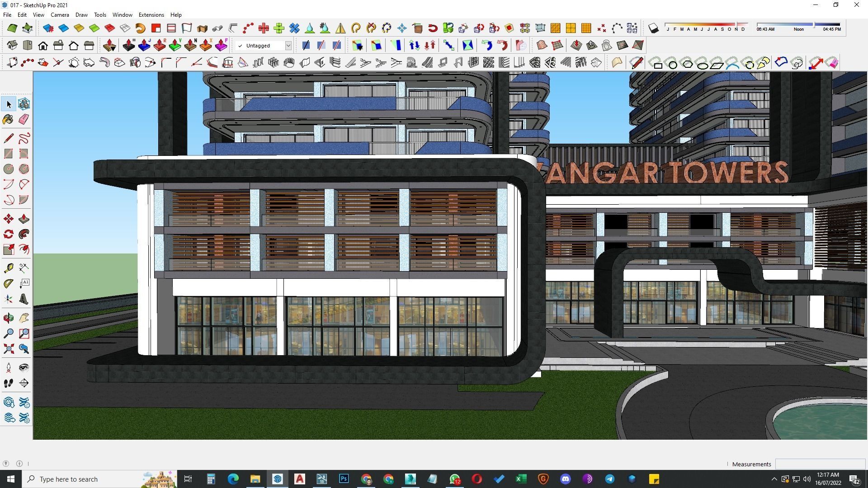The height and width of the screenshot is (488, 868).
Task: Choose the Follow Me tool
Action: pos(24,234)
